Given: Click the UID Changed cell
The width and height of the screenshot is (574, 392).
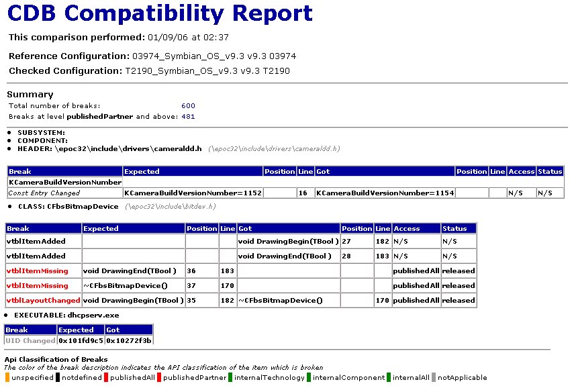Looking at the screenshot, I should pos(31,340).
